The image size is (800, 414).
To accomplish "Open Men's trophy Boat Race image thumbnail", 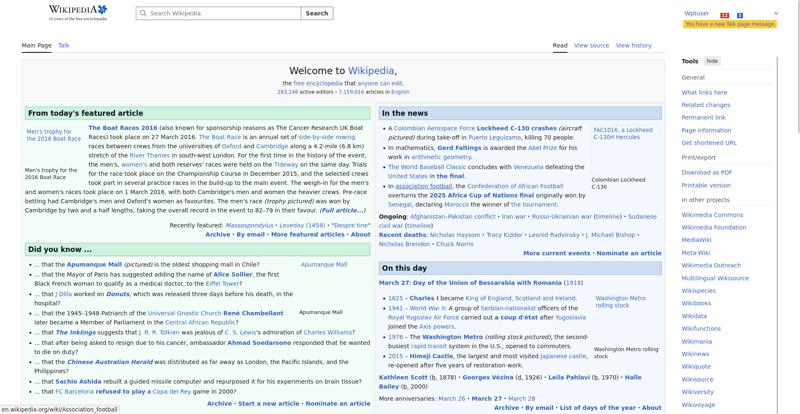I will [x=53, y=134].
